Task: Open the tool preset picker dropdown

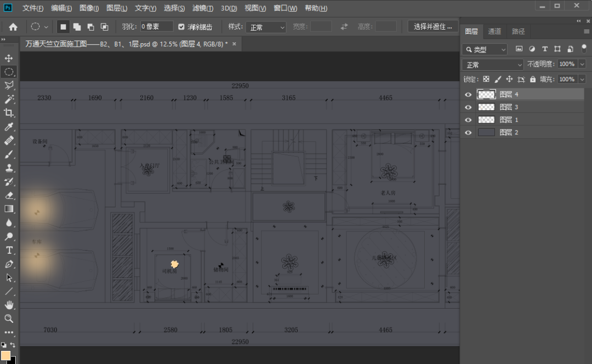Action: pyautogui.click(x=46, y=27)
